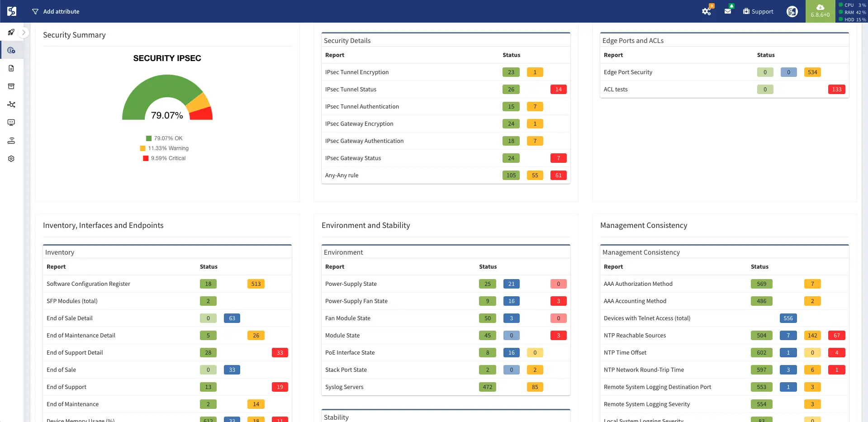The width and height of the screenshot is (868, 422).
Task: Click Add attribute filter
Action: click(56, 11)
